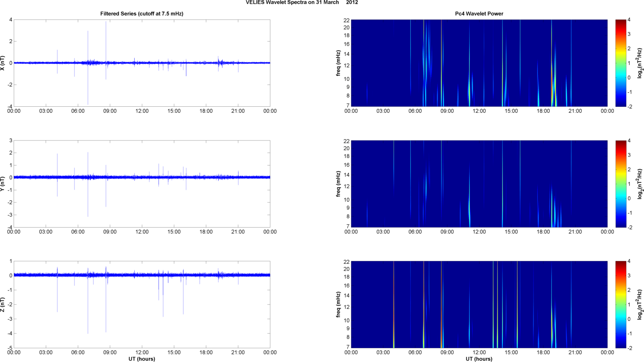Click the 'Pc4 Wavelet Power' heading

pos(479,14)
